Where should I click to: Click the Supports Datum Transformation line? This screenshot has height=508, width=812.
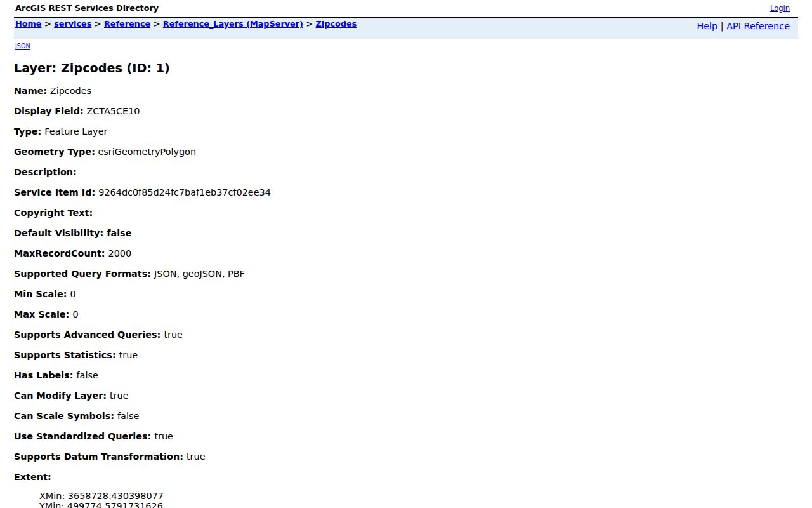[x=110, y=457]
